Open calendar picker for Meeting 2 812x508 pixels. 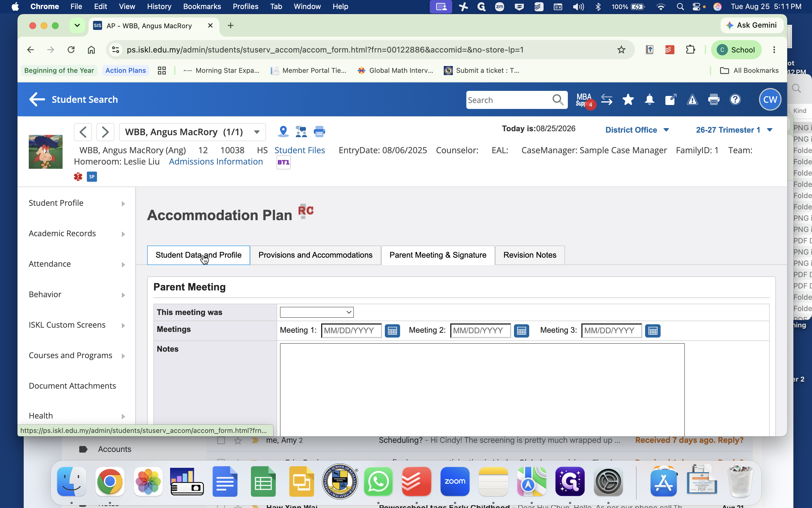click(x=521, y=330)
